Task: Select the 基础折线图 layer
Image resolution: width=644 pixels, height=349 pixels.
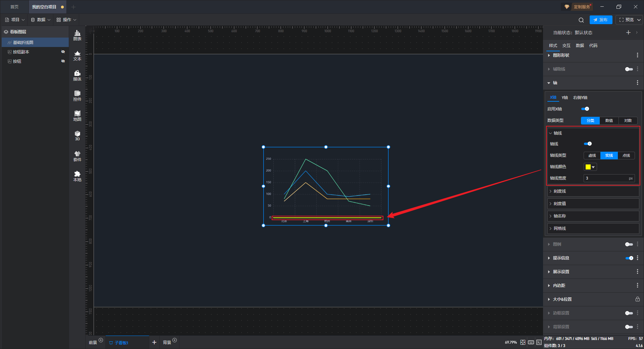Action: pos(35,42)
